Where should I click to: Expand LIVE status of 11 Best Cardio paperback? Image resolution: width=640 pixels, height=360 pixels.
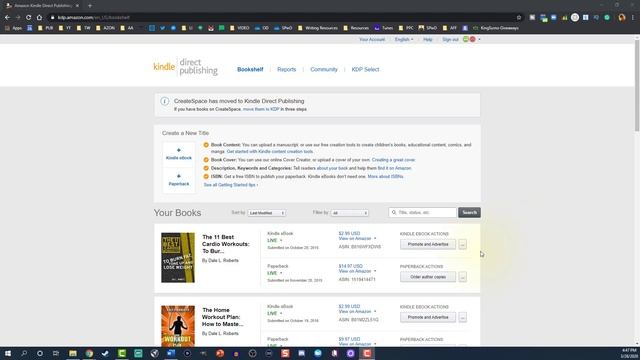pos(281,273)
